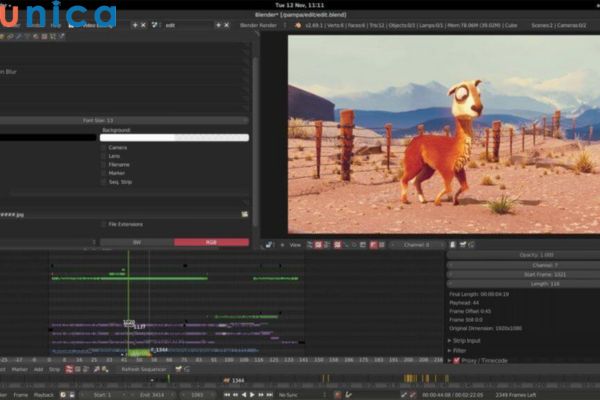Select Sequencer and Preview combined view
This screenshot has height=400, width=600.
tap(326, 245)
